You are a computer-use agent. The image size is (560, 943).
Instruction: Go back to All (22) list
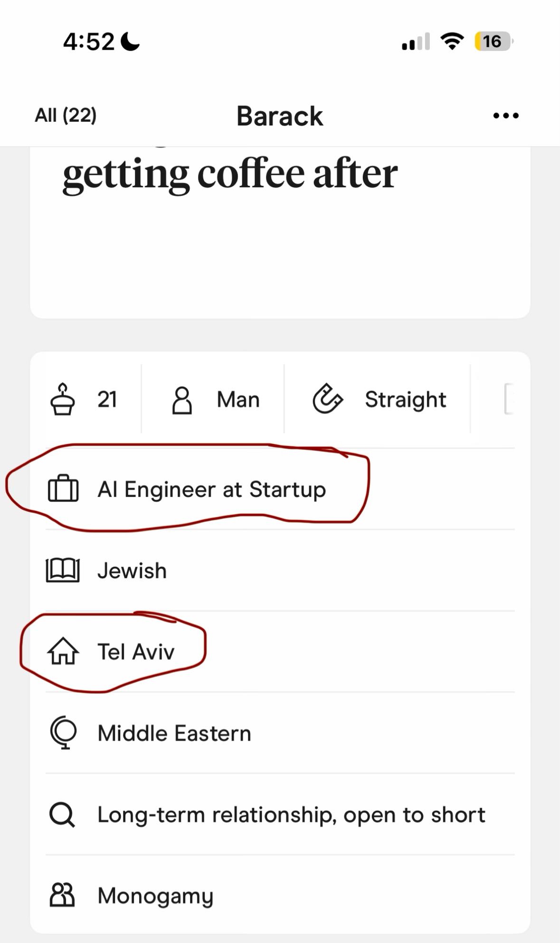(x=66, y=115)
